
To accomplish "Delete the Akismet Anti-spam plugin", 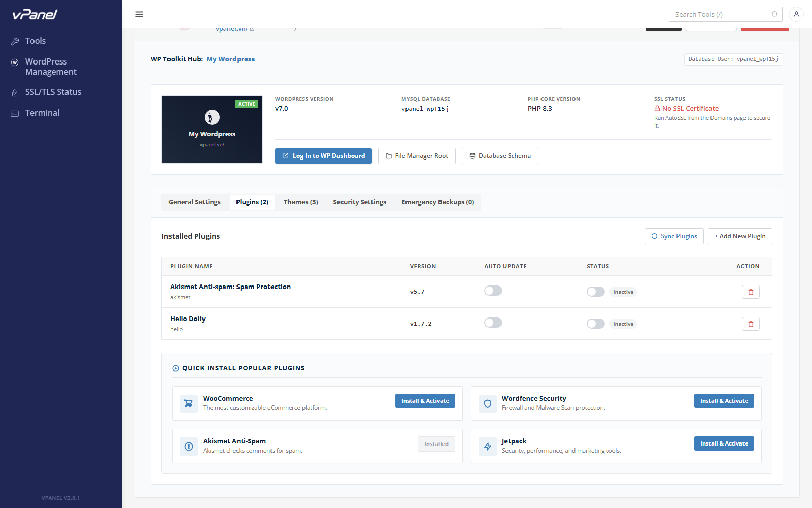I will [x=751, y=292].
